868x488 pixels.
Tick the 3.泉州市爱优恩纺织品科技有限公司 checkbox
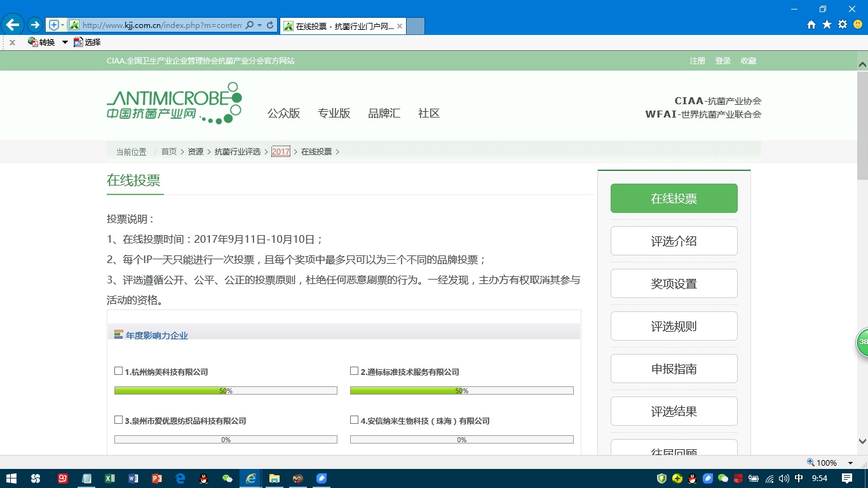pos(118,420)
